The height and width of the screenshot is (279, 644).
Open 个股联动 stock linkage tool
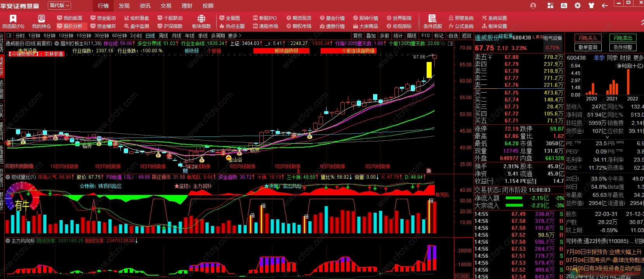pyautogui.click(x=170, y=18)
